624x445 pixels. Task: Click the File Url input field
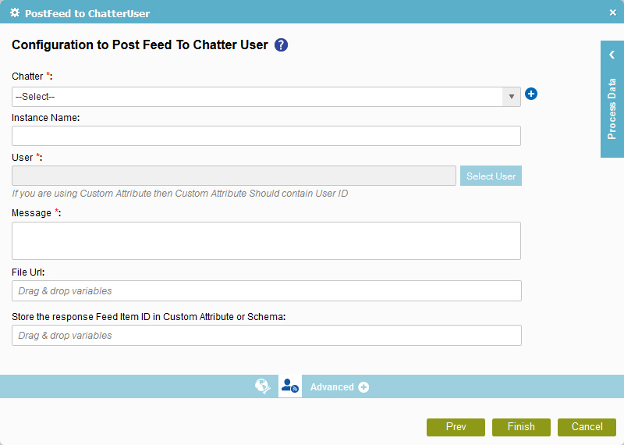[x=267, y=291]
